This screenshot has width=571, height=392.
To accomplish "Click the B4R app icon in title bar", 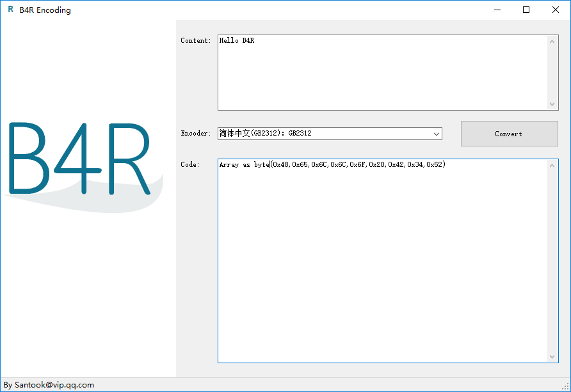I will pyautogui.click(x=10, y=10).
